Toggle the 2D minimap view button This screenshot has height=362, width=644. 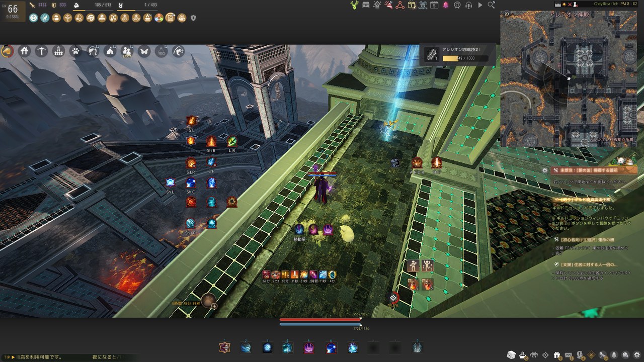[507, 15]
